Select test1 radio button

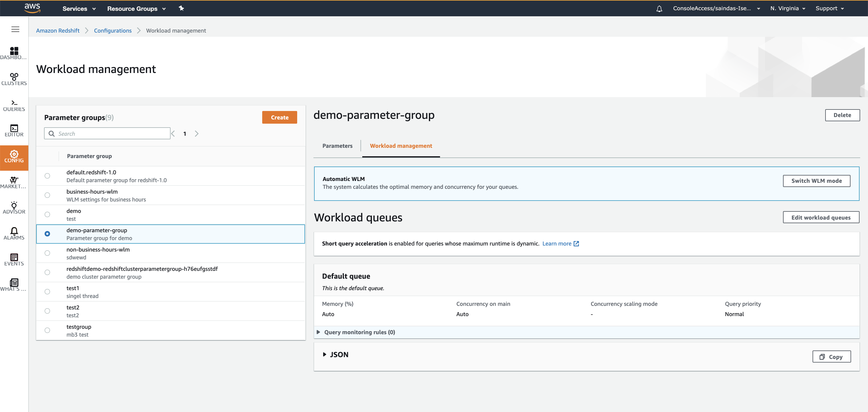point(47,292)
